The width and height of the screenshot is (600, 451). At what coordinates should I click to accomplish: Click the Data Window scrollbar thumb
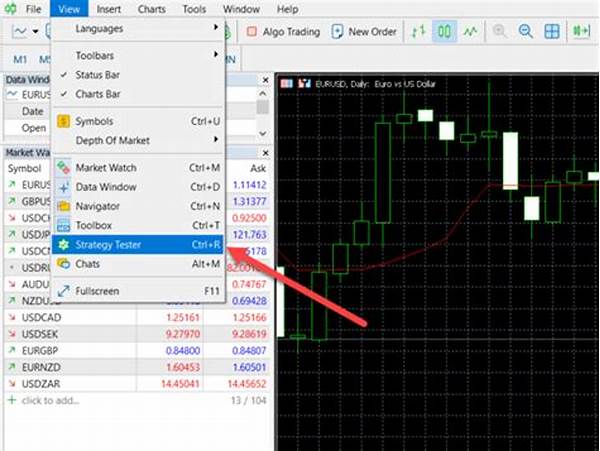click(263, 107)
